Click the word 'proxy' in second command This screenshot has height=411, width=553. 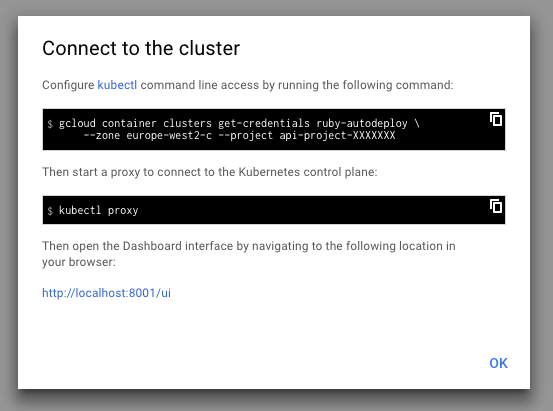click(x=123, y=211)
